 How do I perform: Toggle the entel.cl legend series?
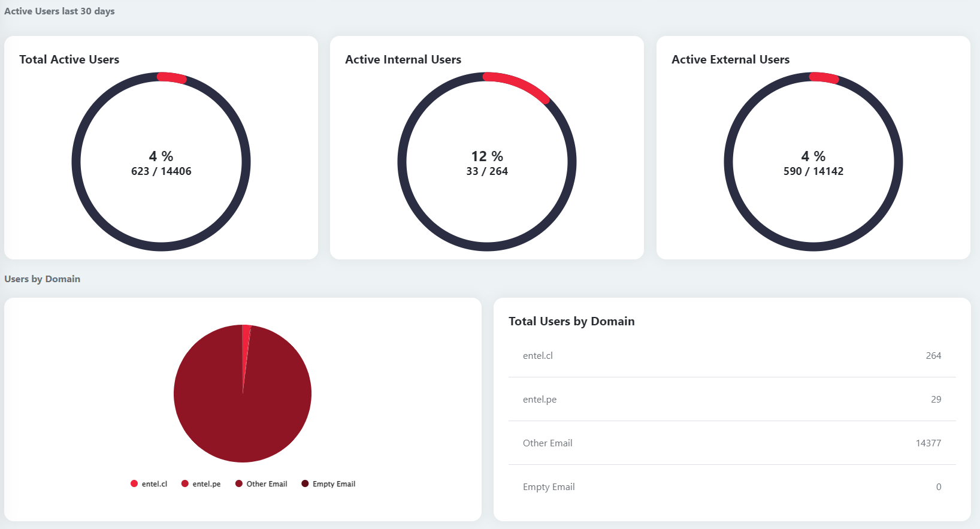click(149, 484)
